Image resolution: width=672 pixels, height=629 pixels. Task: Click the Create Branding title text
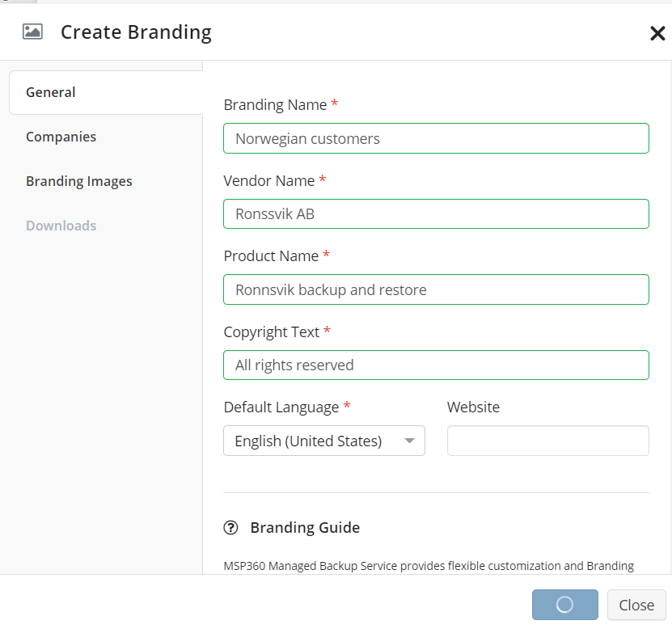click(137, 32)
